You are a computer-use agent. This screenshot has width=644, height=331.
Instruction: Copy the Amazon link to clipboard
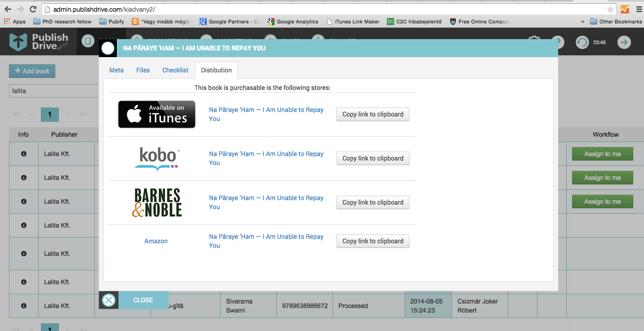(373, 241)
